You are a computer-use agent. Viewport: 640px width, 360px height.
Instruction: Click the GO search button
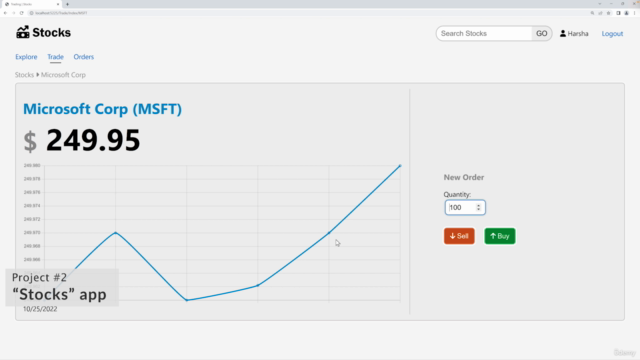[x=542, y=33]
